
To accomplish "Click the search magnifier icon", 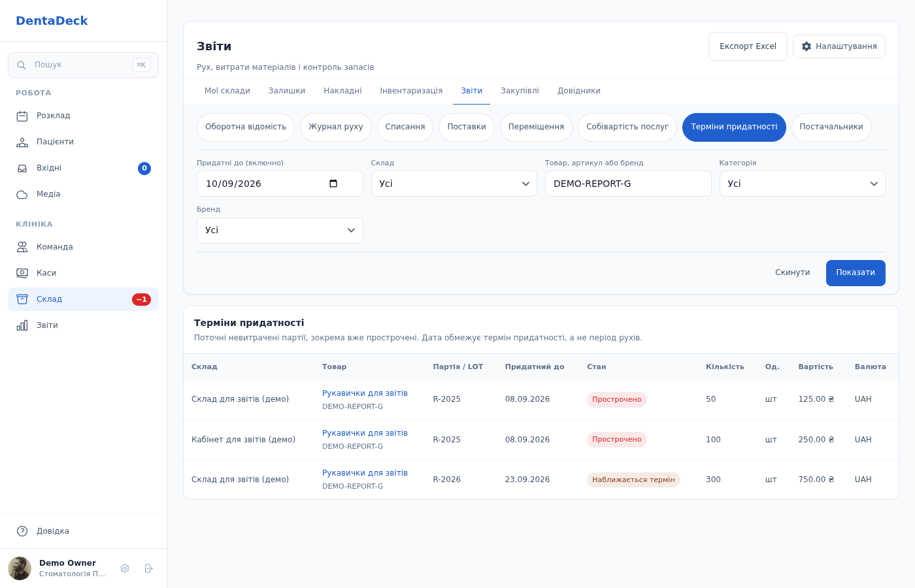I will [x=22, y=65].
